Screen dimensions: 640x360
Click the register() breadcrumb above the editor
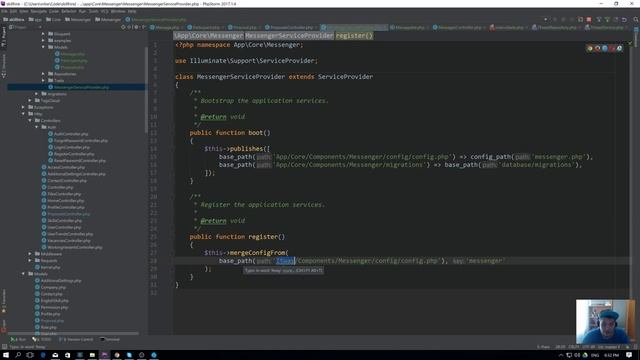coord(354,36)
